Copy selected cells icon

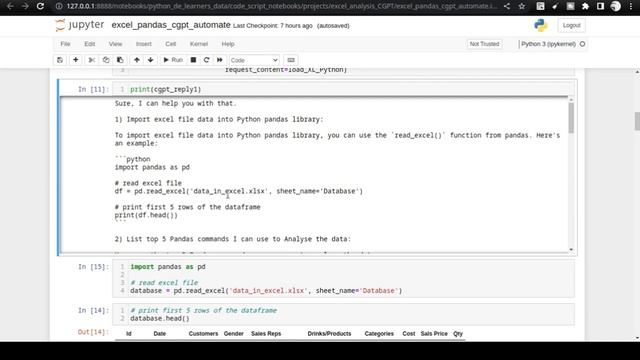[106, 60]
